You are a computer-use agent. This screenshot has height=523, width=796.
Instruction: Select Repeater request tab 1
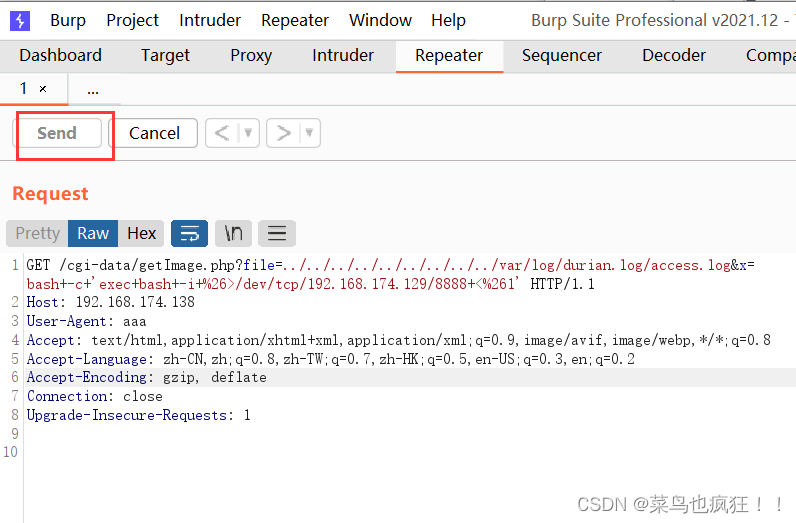(23, 88)
